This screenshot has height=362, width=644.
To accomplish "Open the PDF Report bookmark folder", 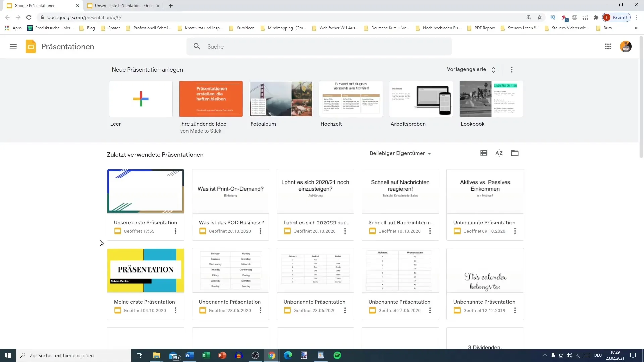I will click(x=481, y=28).
